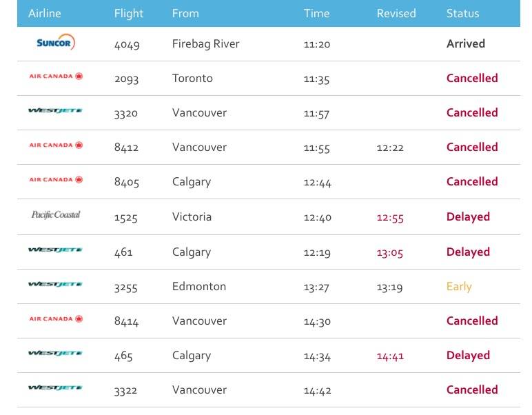Click Air Canada logo for flight 8414
The width and height of the screenshot is (532, 415).
(56, 319)
